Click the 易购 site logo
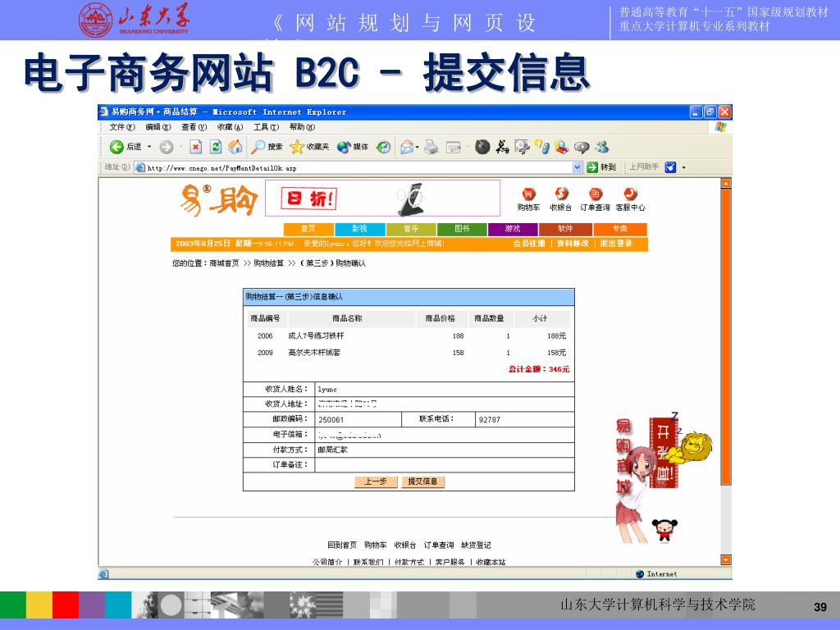 (x=218, y=200)
